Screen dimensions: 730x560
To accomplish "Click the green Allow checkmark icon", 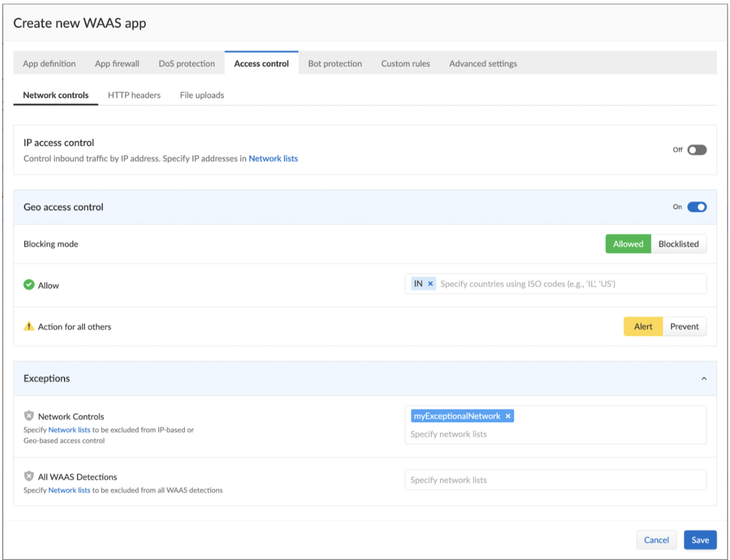I will point(29,285).
